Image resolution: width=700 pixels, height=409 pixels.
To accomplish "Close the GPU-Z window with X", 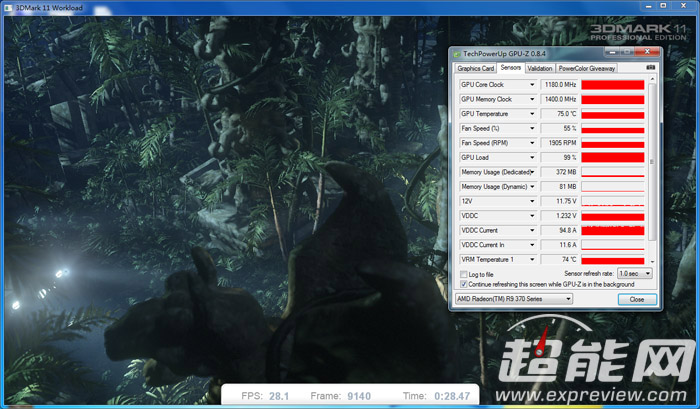I will [x=647, y=52].
